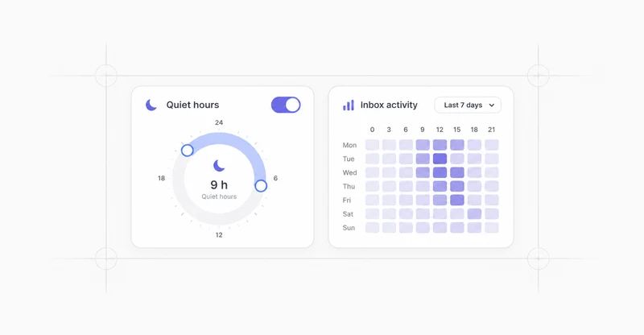
Task: Click the 12 label below the dial
Action: (219, 234)
